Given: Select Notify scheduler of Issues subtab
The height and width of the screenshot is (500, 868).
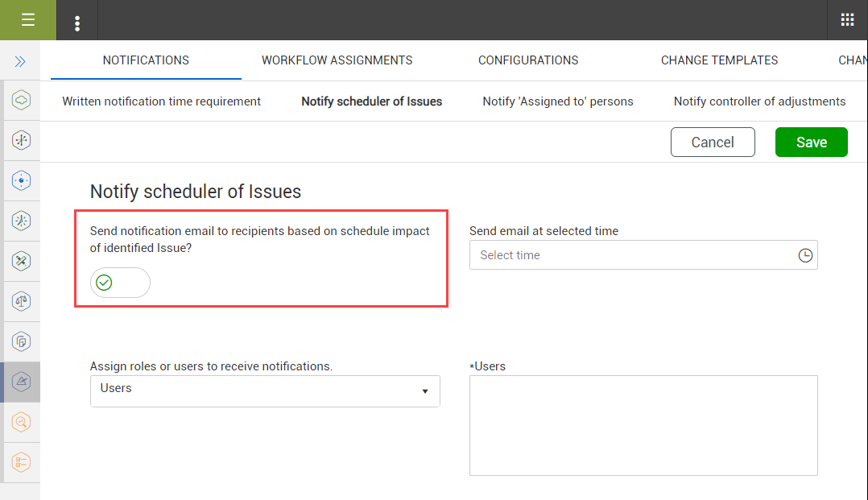Looking at the screenshot, I should 371,101.
